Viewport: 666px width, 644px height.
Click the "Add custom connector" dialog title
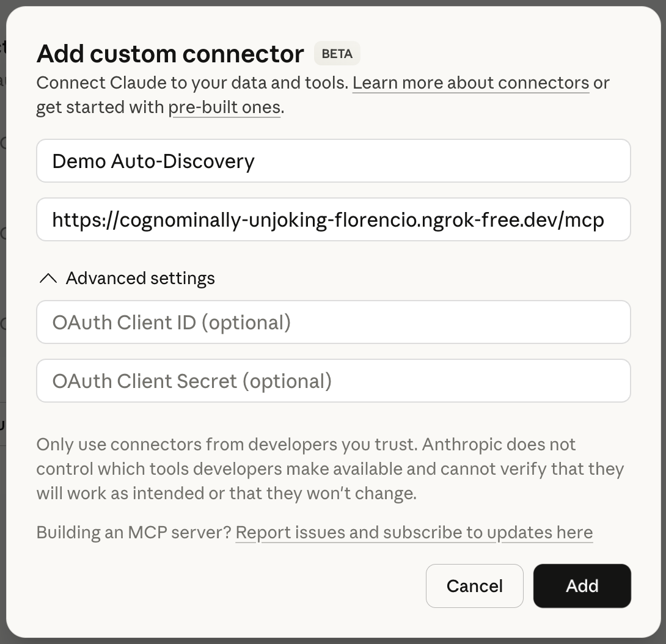(170, 54)
